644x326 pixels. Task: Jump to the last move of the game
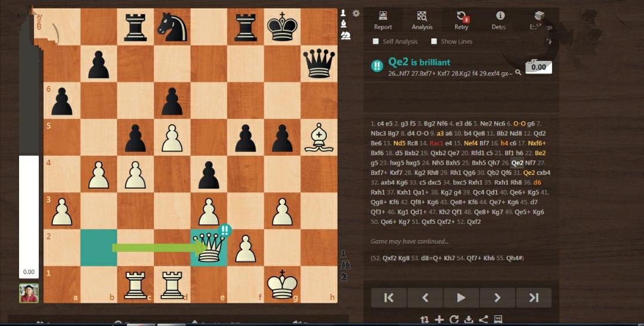click(534, 297)
